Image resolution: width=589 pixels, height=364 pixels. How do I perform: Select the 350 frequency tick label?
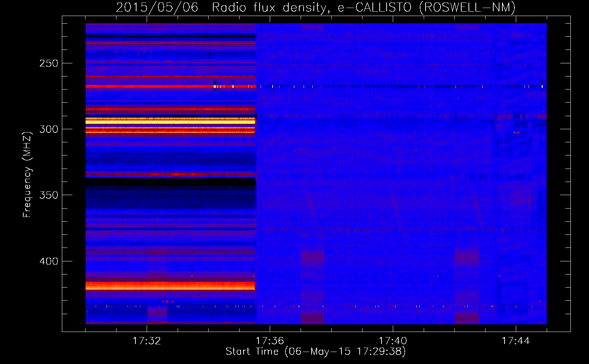[49, 195]
